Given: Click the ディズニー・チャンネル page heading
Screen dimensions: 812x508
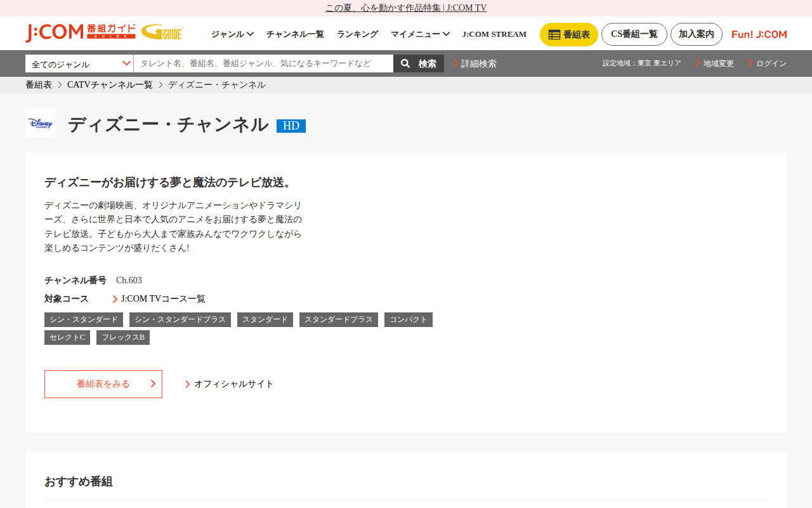Looking at the screenshot, I should pos(168,124).
